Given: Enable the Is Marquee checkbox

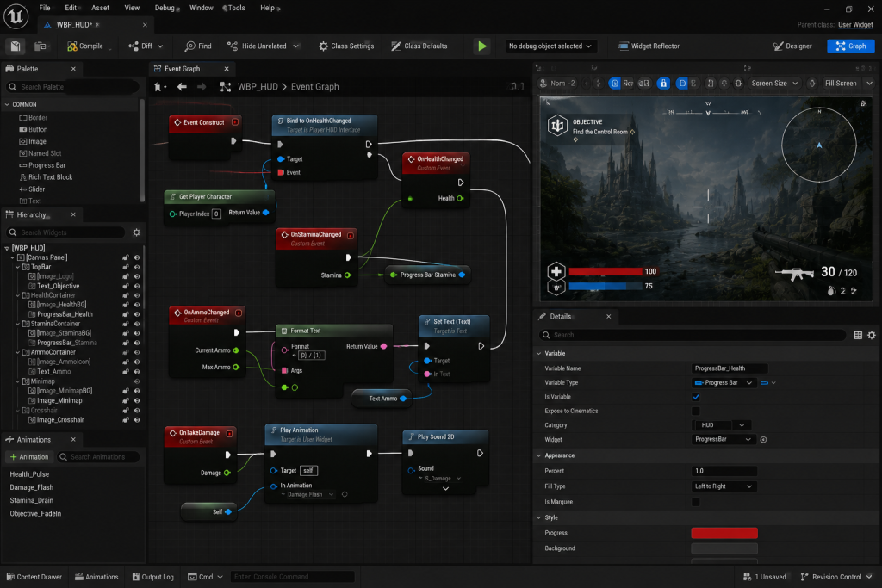Looking at the screenshot, I should pyautogui.click(x=696, y=502).
